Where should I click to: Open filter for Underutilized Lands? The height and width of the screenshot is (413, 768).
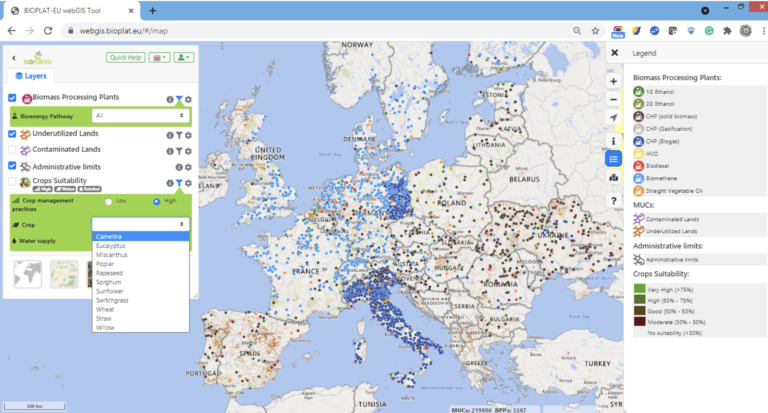point(179,135)
